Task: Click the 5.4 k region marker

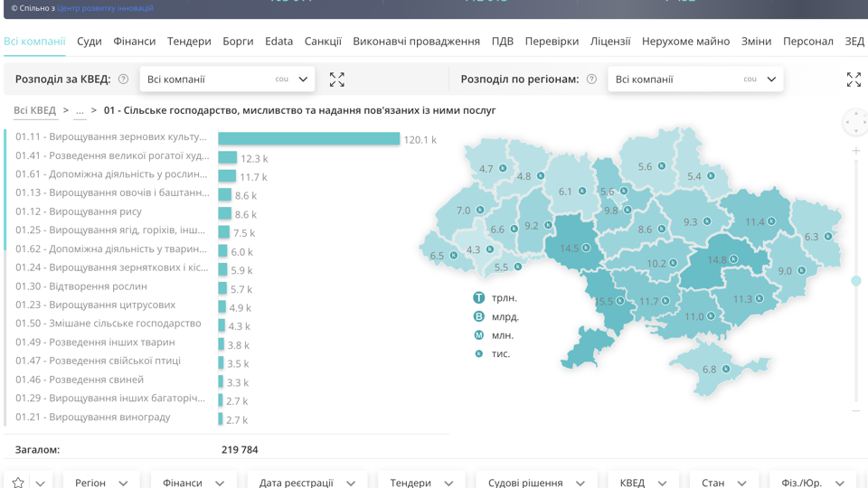Action: (711, 176)
